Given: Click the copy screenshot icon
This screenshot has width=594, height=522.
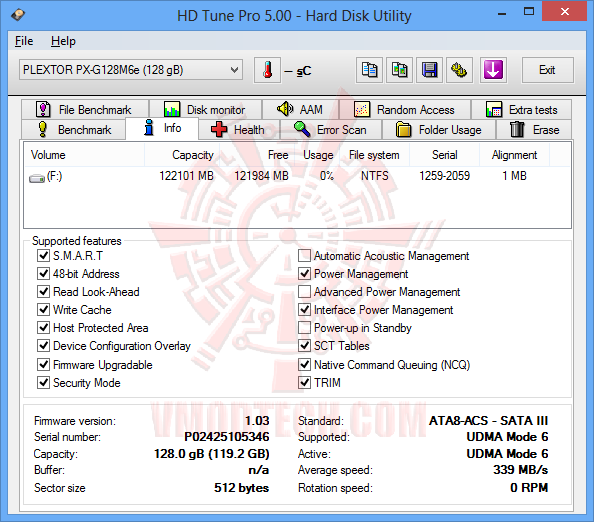Looking at the screenshot, I should [399, 70].
